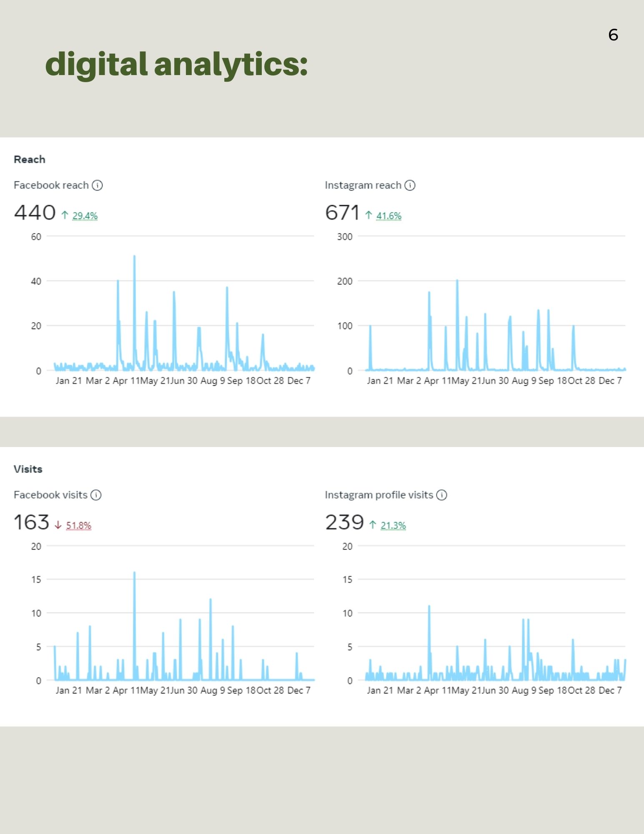Screen dimensions: 644x834
Task: Click the info icon next to Facebook visits
Action: (96, 495)
